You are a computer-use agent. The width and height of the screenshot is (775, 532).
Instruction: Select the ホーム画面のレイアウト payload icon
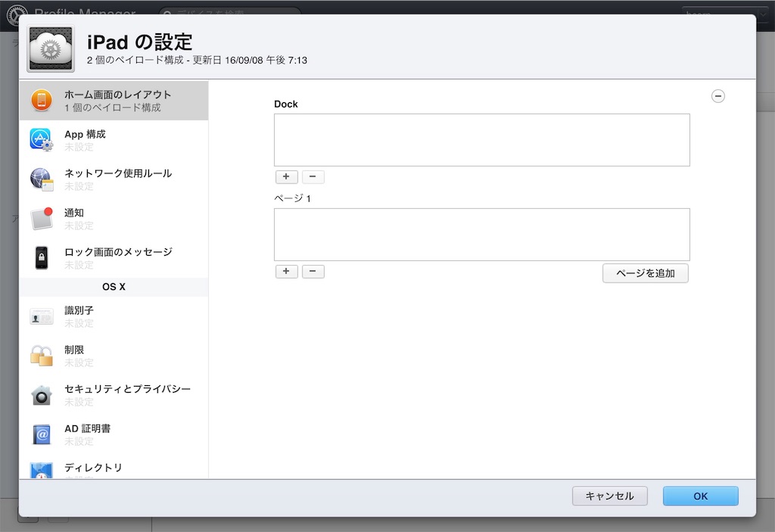click(42, 99)
